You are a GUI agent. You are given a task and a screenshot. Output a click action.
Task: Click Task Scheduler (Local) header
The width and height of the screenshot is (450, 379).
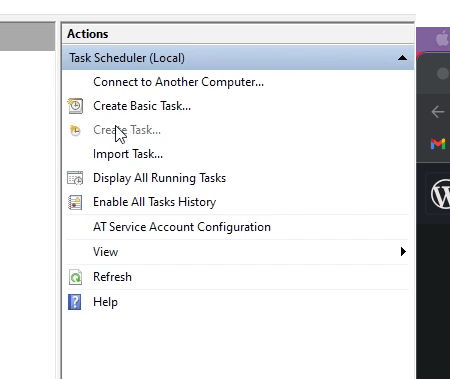pyautogui.click(x=238, y=58)
